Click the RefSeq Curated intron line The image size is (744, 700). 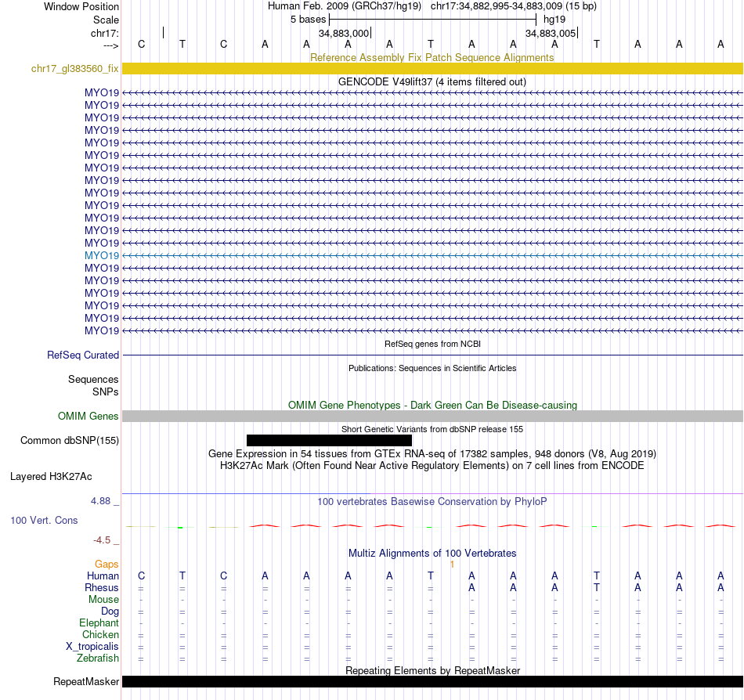point(432,355)
